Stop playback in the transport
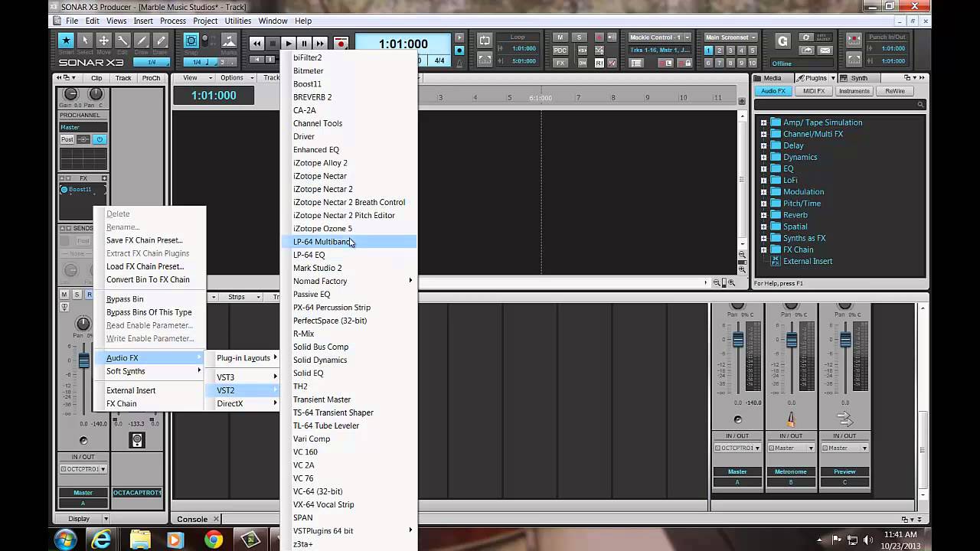The width and height of the screenshot is (980, 551). tap(273, 44)
